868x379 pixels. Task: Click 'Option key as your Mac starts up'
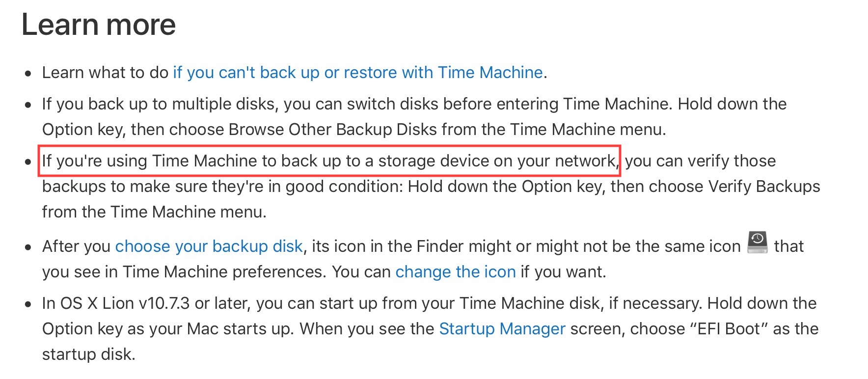167,328
